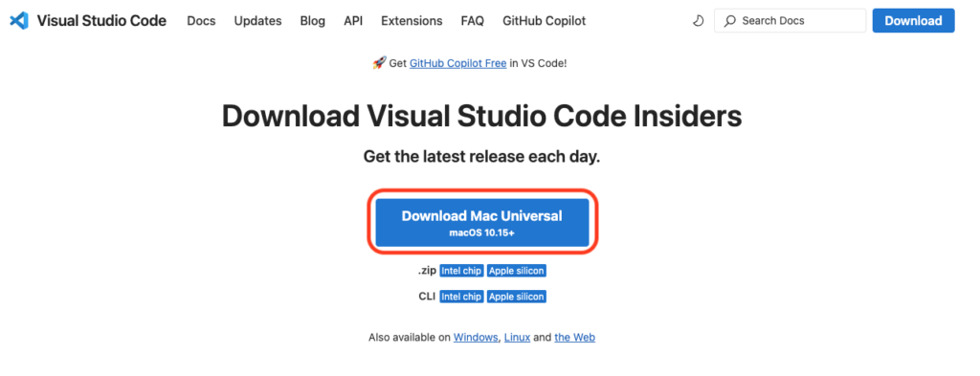Download CLI for Intel chip
980x376 pixels.
coord(461,297)
